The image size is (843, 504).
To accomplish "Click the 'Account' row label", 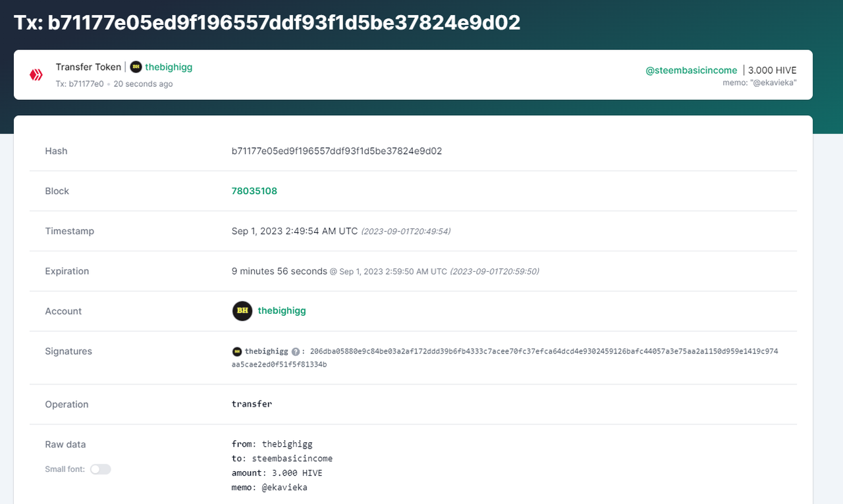I will 63,311.
